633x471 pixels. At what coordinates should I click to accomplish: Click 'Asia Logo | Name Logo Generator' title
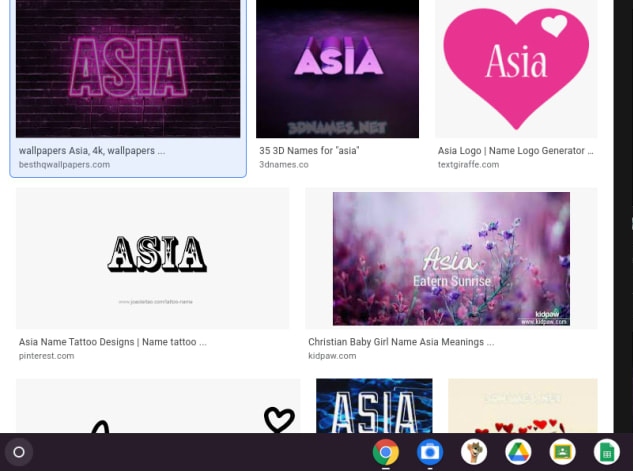pyautogui.click(x=516, y=151)
